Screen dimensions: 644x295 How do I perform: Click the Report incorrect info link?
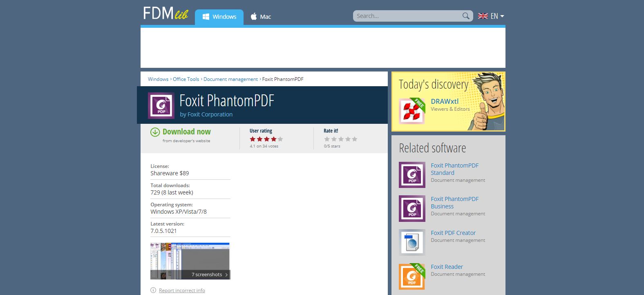coord(182,291)
